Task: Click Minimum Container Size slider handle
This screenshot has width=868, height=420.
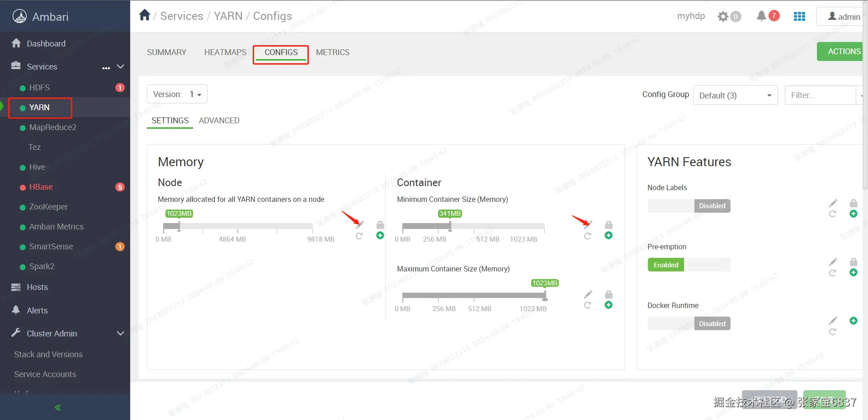Action: point(450,226)
